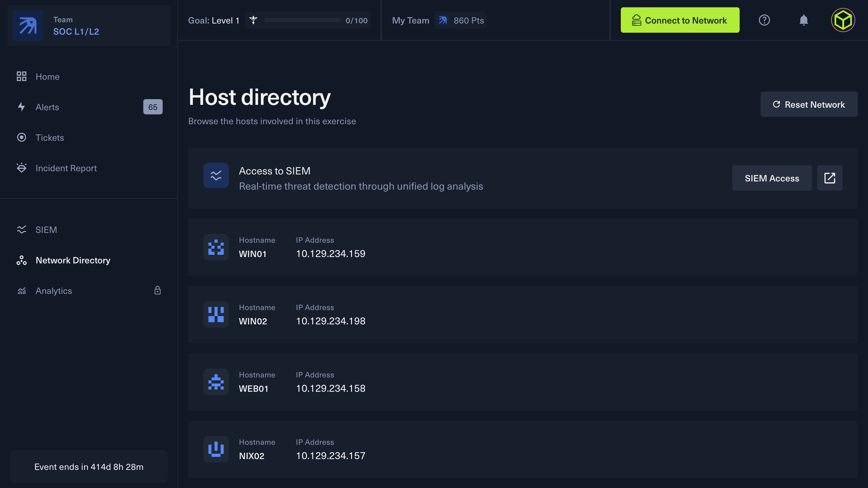
Task: Click the WEB01 host pixel icon
Action: pyautogui.click(x=216, y=382)
